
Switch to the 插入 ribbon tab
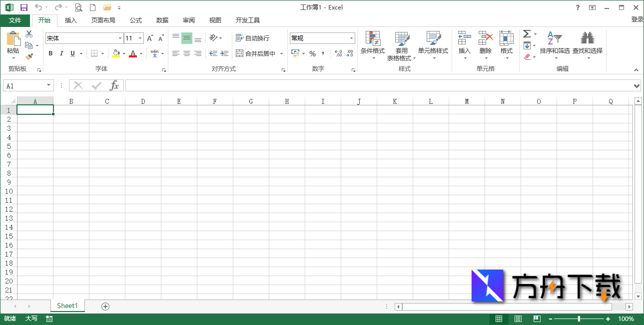[70, 20]
